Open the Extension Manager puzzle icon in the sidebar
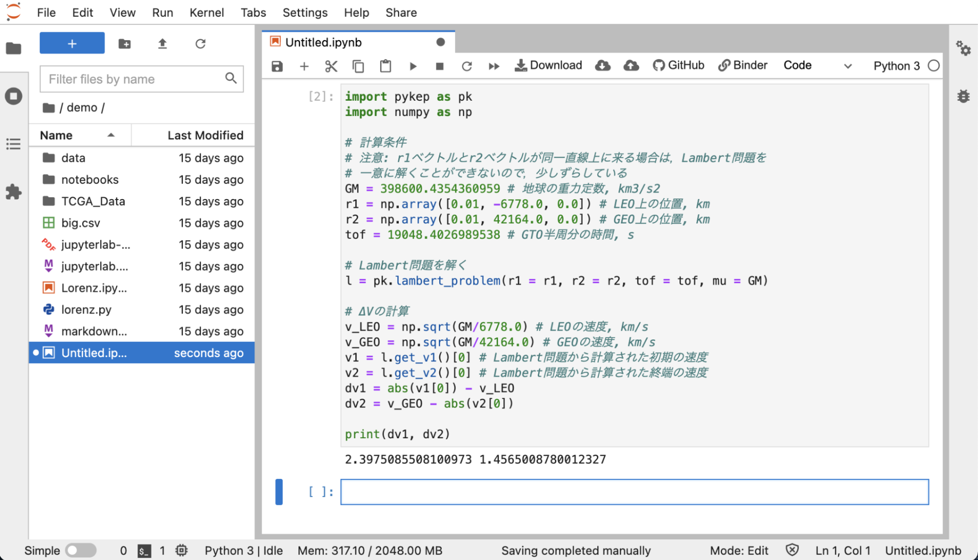Image resolution: width=978 pixels, height=560 pixels. click(14, 192)
